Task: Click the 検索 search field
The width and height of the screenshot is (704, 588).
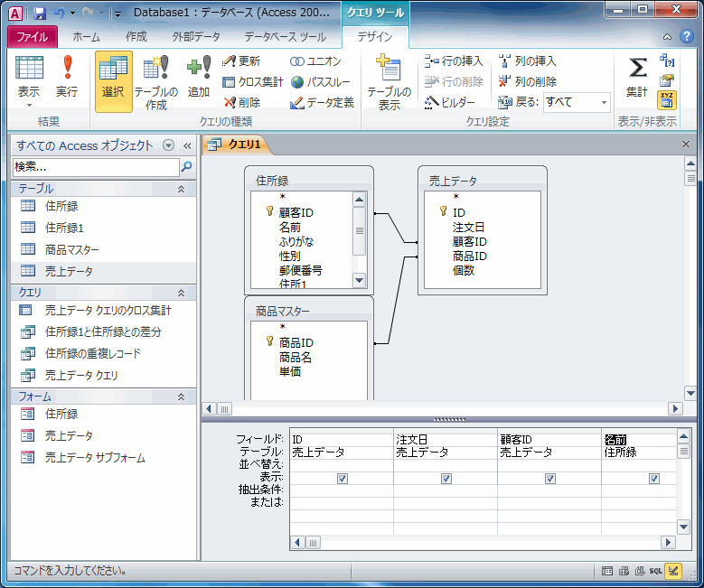Action: coord(96,167)
